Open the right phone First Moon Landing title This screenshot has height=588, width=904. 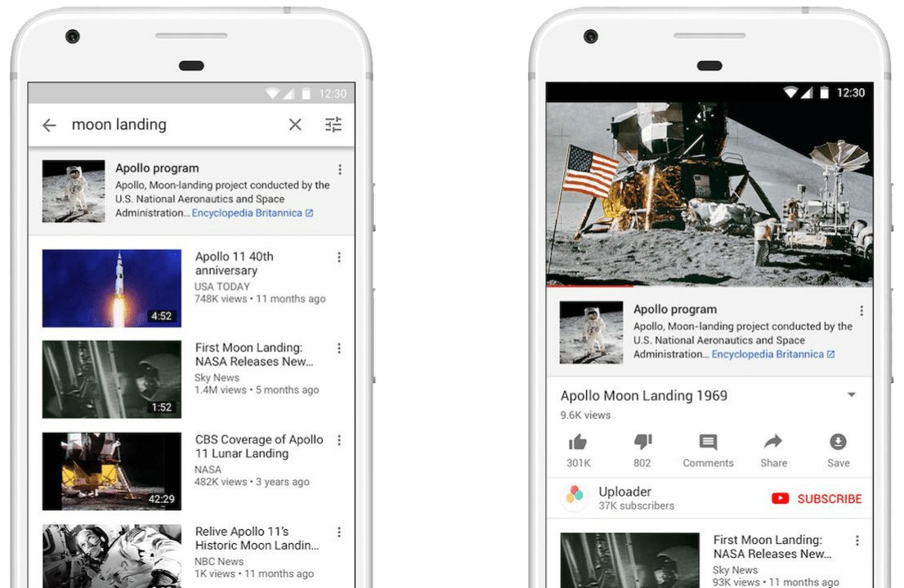(772, 547)
